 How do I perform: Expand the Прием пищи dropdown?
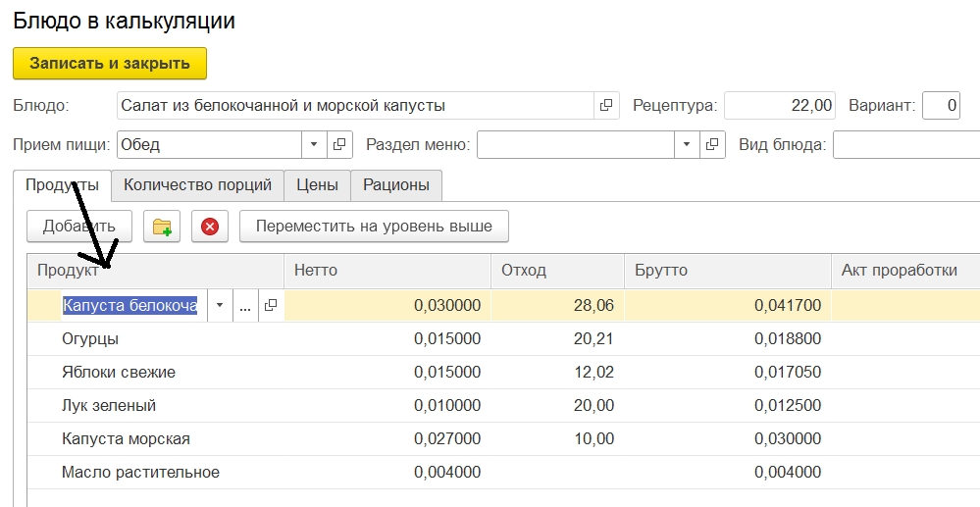pyautogui.click(x=314, y=145)
